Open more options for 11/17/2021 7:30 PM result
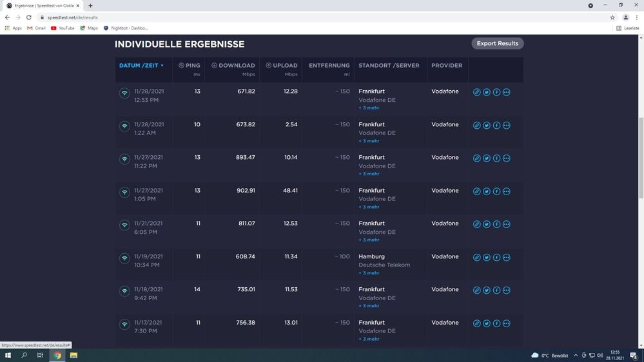 pos(507,323)
